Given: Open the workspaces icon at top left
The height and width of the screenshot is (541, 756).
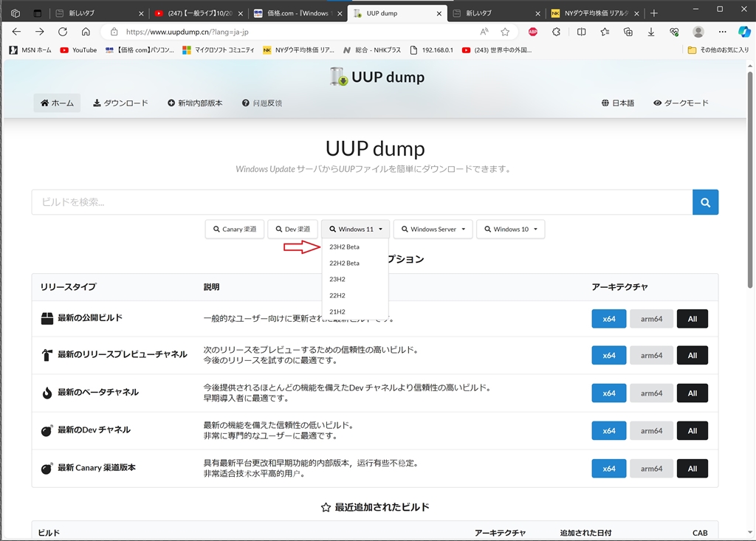Looking at the screenshot, I should (15, 13).
